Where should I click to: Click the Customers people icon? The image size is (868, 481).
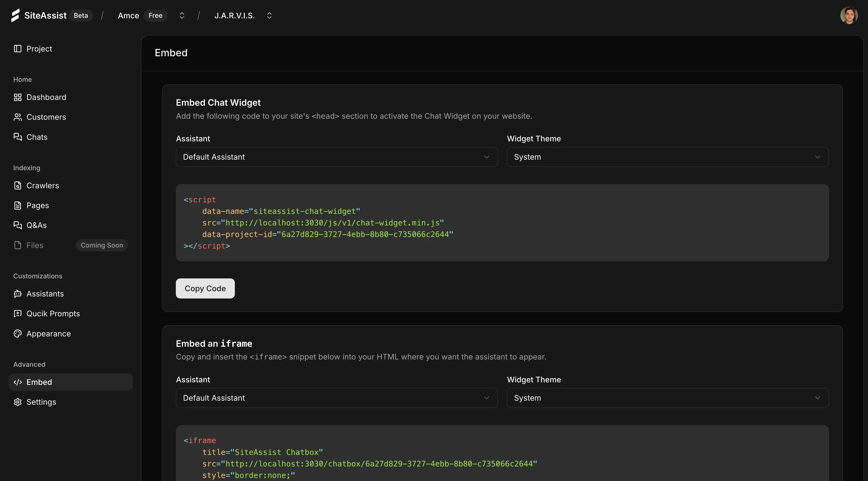pyautogui.click(x=18, y=117)
